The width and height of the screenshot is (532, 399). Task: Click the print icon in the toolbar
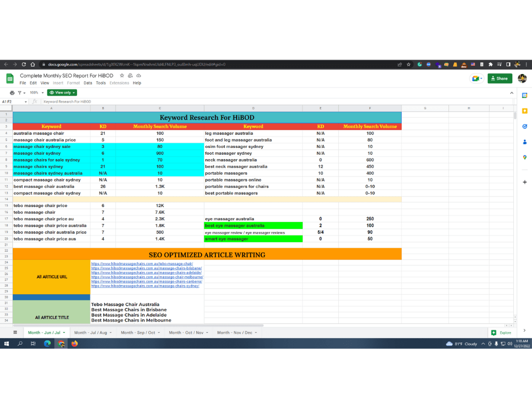[12, 93]
